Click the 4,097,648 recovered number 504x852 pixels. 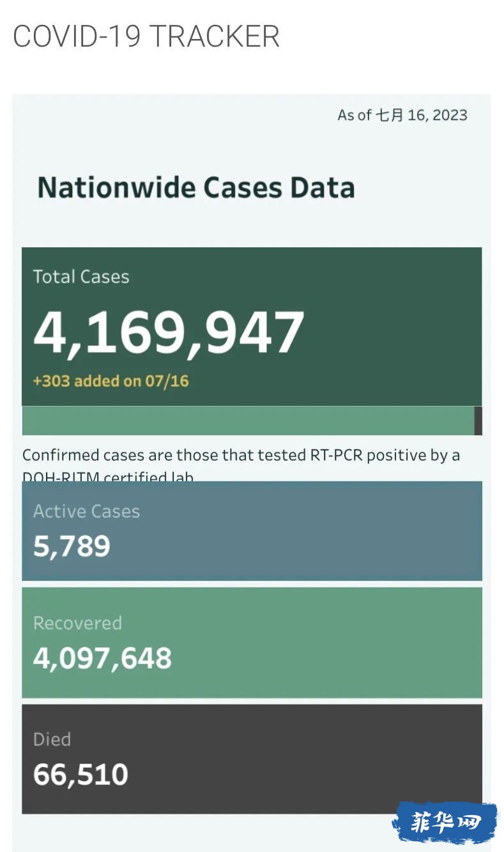[x=102, y=658]
